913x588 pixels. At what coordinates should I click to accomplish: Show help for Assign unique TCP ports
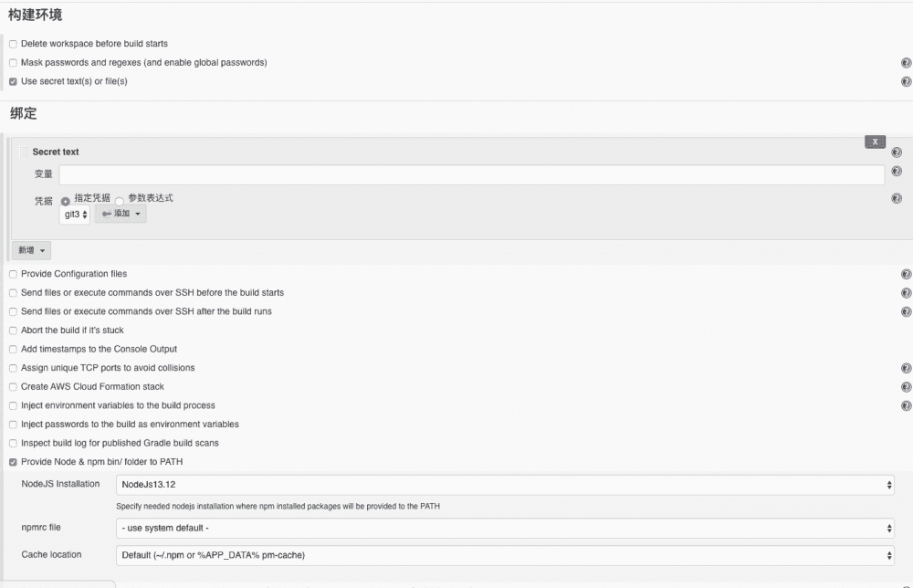click(906, 368)
